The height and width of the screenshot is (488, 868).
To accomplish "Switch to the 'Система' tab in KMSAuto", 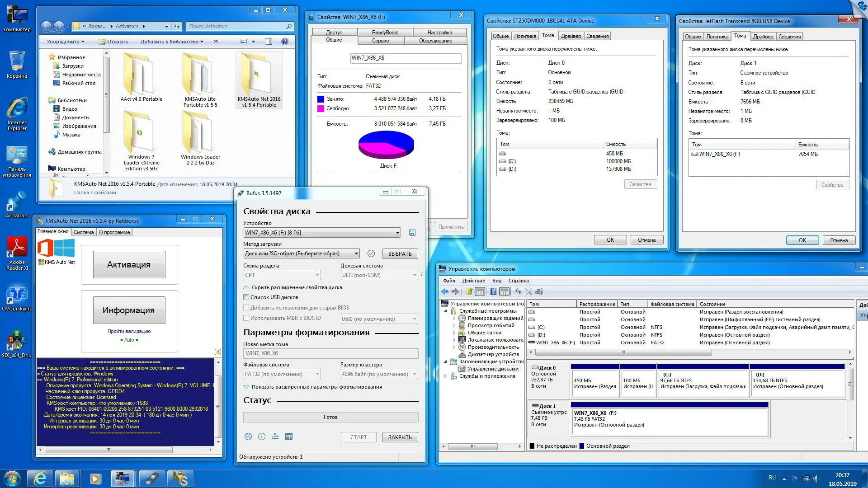I will pyautogui.click(x=84, y=232).
